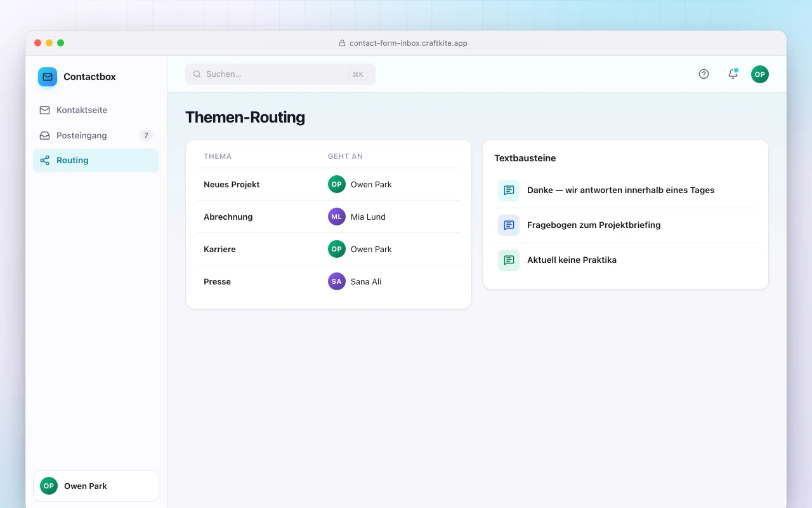Open help via question mark icon
Viewport: 812px width, 508px height.
coord(704,74)
